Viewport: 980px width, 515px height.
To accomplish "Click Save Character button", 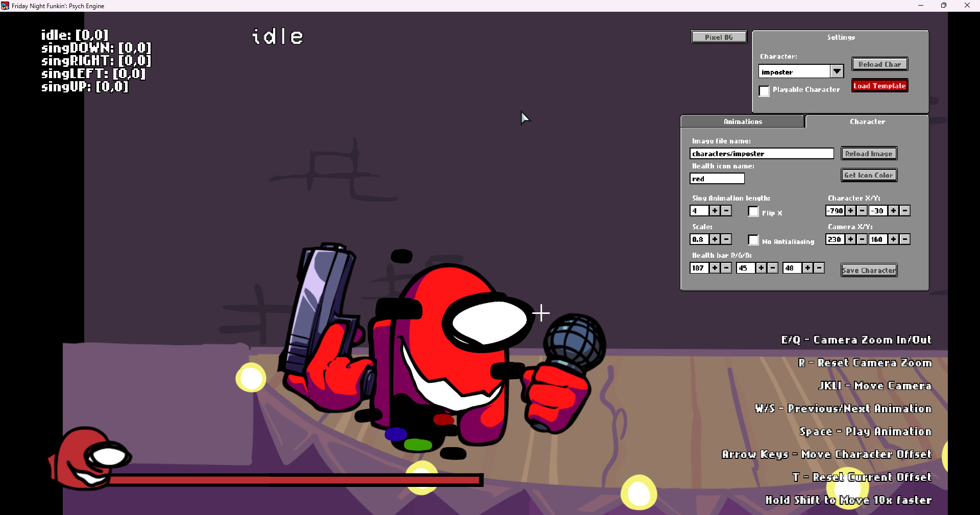I will click(x=869, y=270).
